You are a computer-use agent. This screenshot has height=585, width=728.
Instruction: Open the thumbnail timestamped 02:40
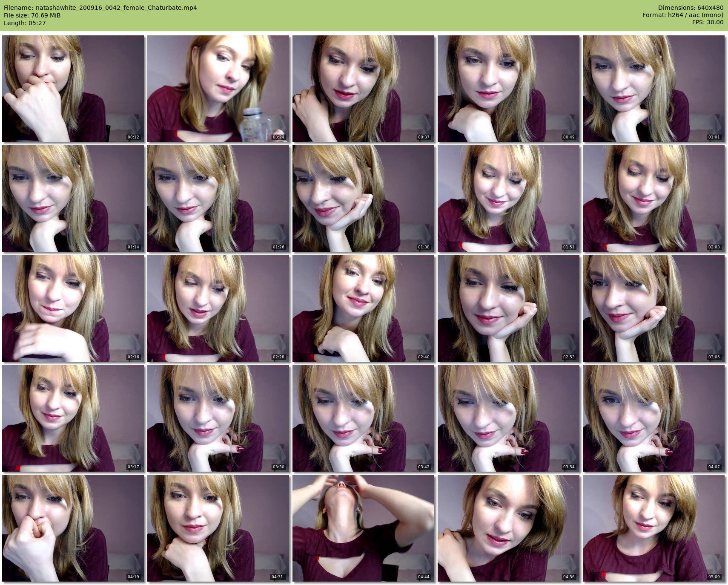(x=363, y=308)
